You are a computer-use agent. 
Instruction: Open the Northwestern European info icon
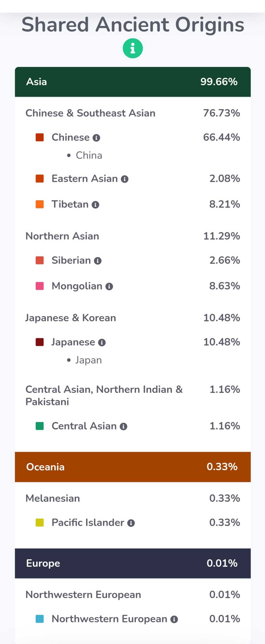point(174,620)
